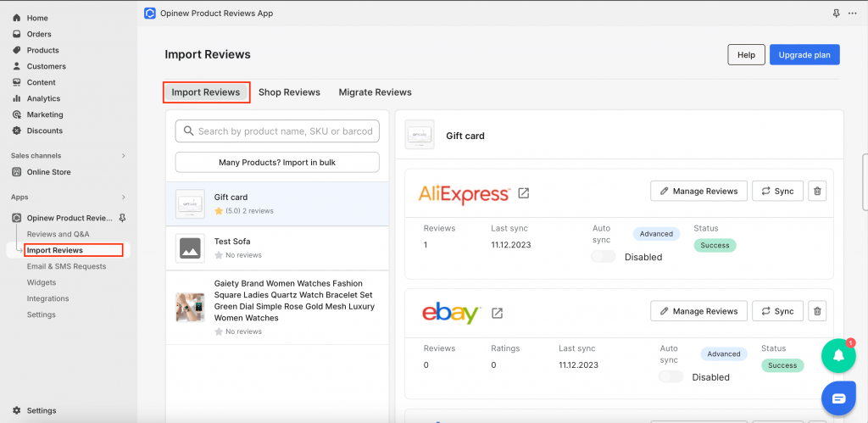868x423 pixels.
Task: Unpin Opinew app in the sidebar
Action: pyautogui.click(x=123, y=218)
